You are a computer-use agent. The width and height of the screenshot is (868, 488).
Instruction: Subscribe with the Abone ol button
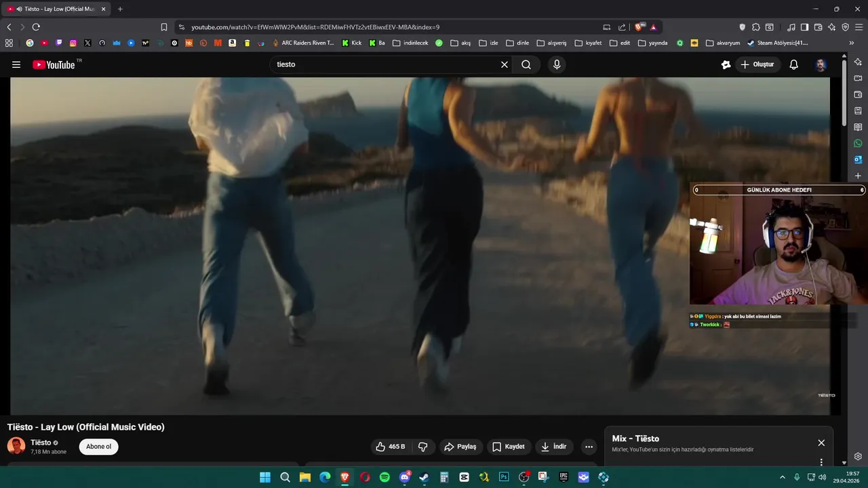(98, 447)
